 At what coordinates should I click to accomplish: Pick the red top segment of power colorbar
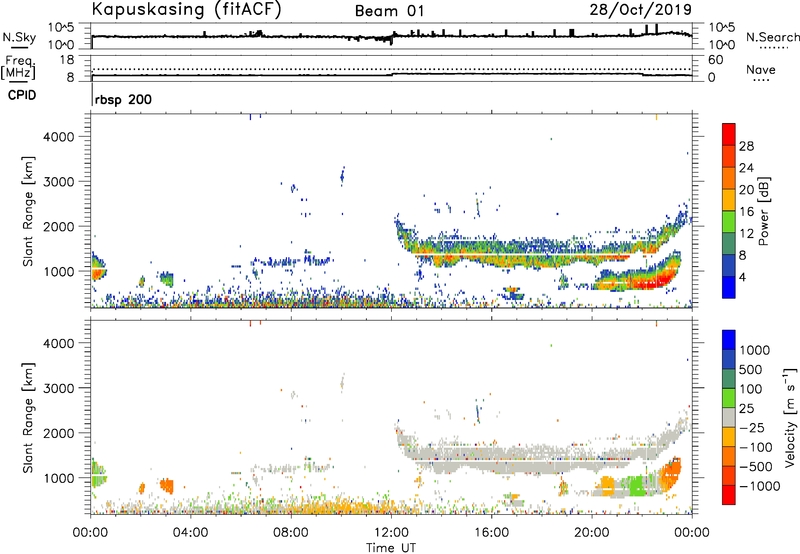point(729,135)
